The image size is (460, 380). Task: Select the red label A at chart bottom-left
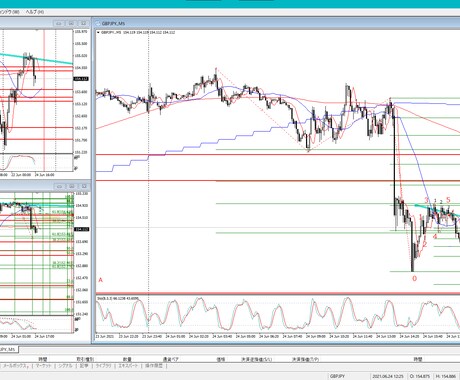[x=101, y=280]
